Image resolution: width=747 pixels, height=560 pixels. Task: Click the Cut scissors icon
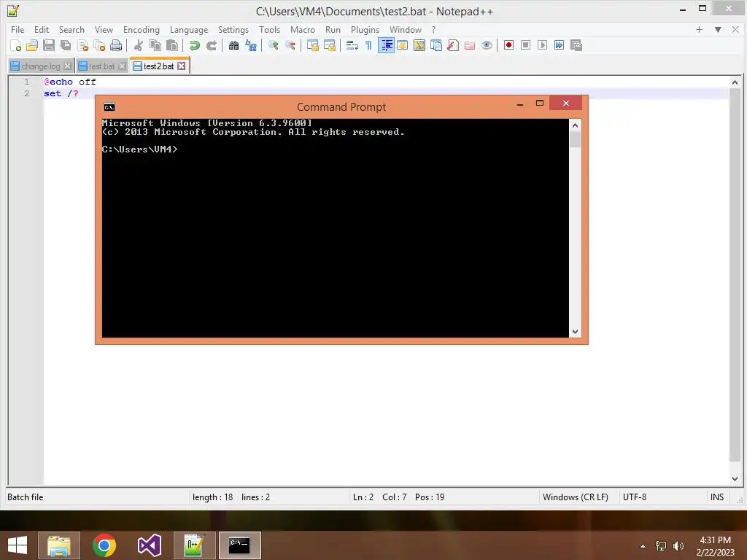pos(138,45)
